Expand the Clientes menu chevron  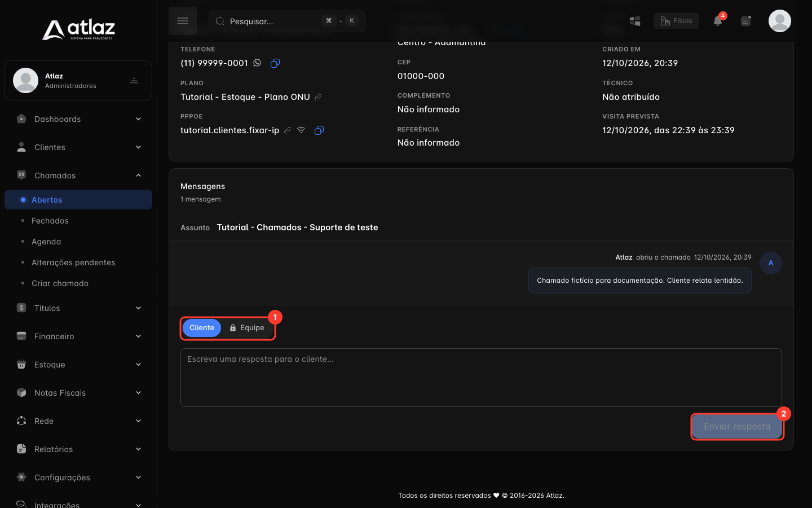pyautogui.click(x=138, y=147)
